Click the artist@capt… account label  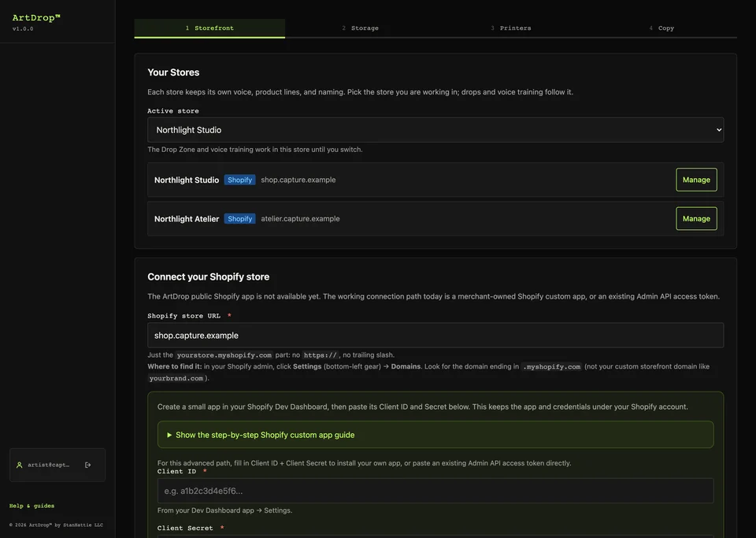point(48,465)
